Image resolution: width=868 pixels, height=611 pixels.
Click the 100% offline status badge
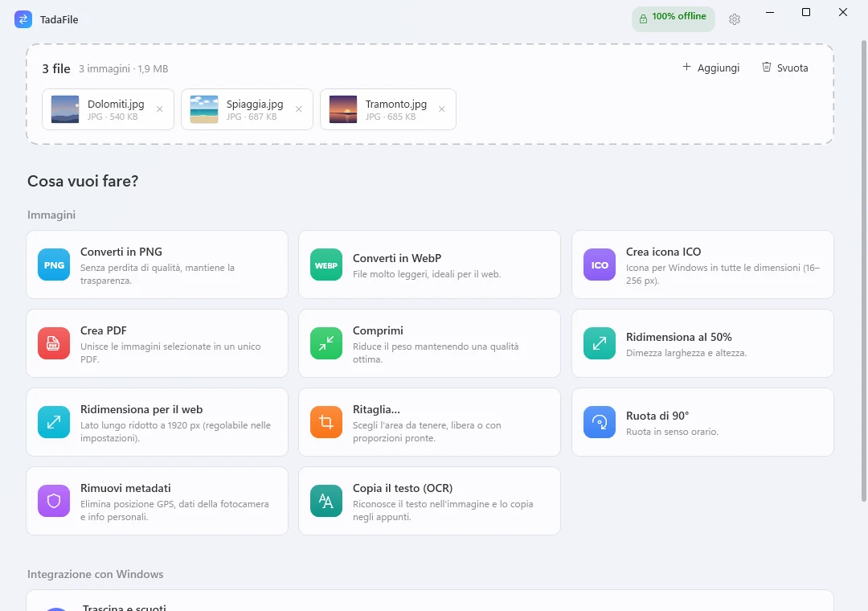tap(674, 18)
